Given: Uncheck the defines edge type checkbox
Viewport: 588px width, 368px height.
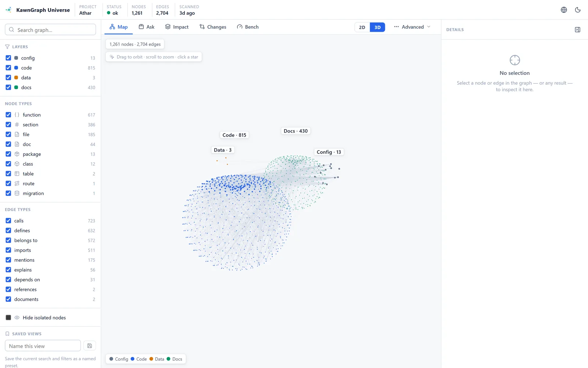Looking at the screenshot, I should (x=8, y=230).
